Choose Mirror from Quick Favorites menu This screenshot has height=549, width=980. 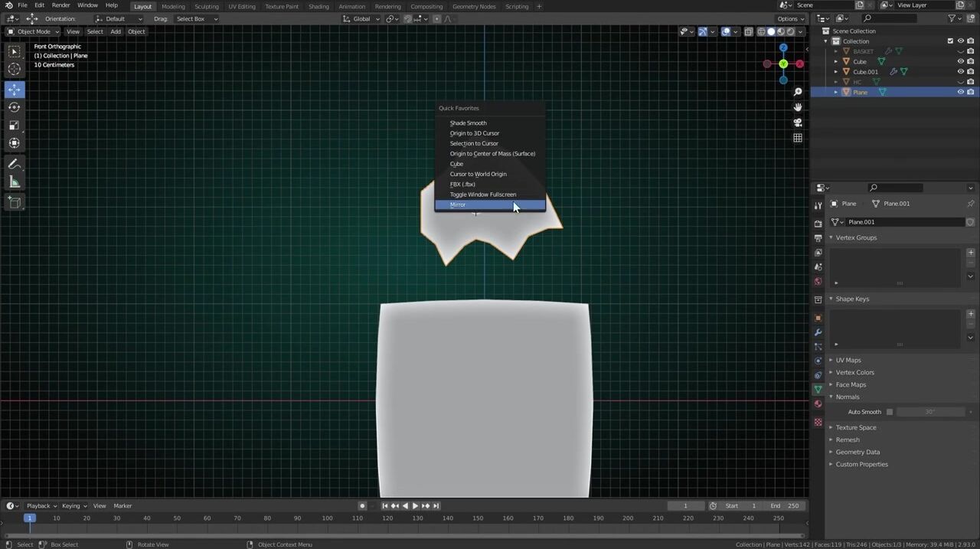coord(458,204)
